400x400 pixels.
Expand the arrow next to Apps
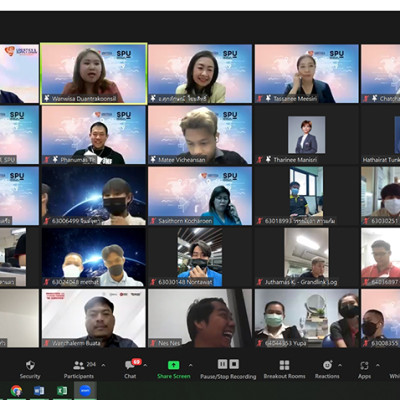378,365
